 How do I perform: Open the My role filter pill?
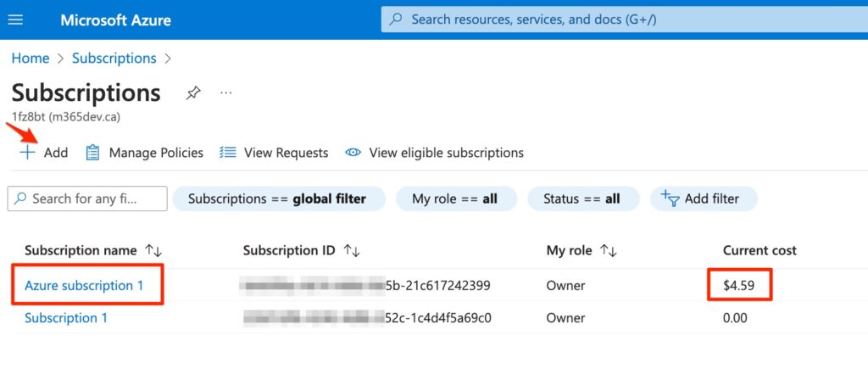click(454, 199)
